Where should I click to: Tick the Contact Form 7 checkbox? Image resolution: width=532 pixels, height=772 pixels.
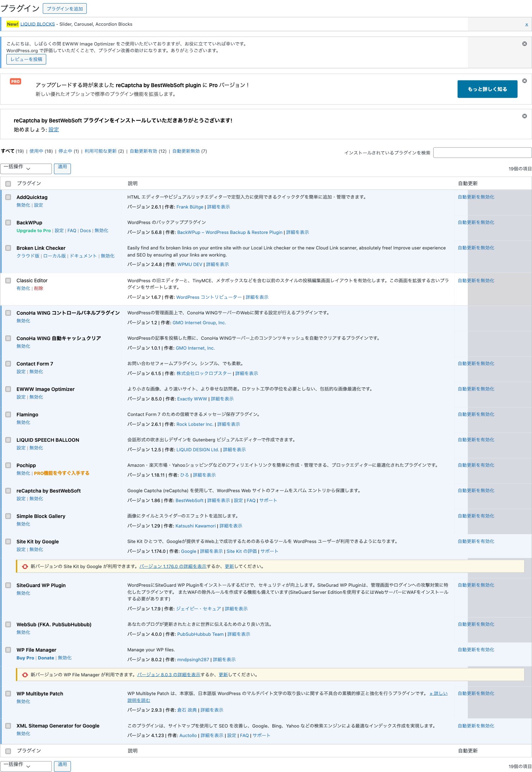8,364
